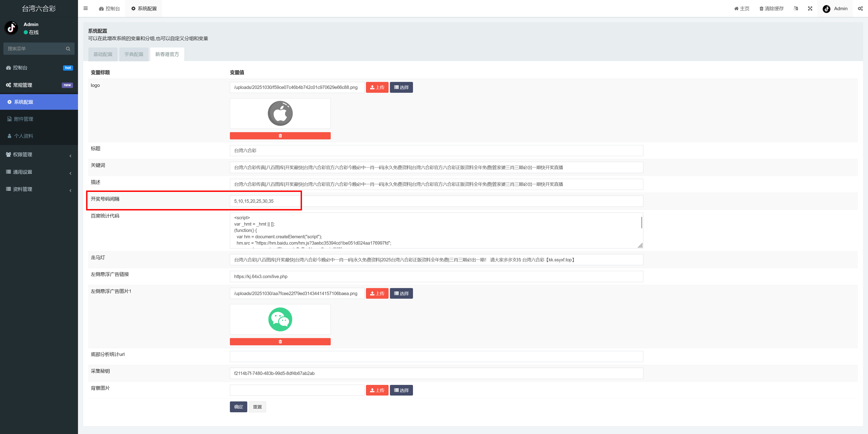Click the hot badge beside 控制台
The height and width of the screenshot is (434, 868).
point(68,68)
